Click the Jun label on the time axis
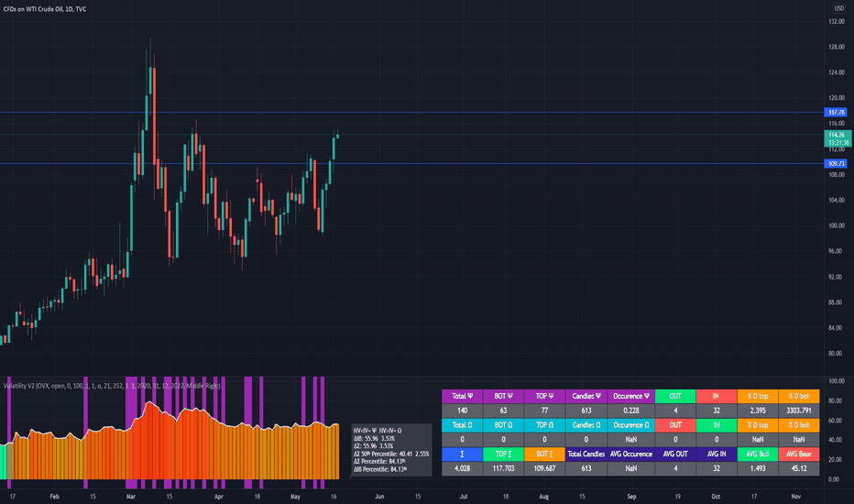Image resolution: width=854 pixels, height=504 pixels. coord(379,497)
